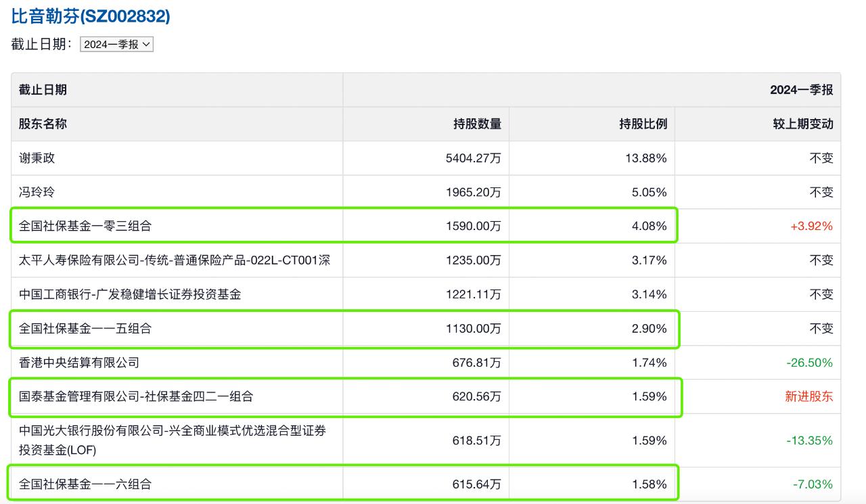Click 国泰基金管理有限公司-社保基金四二一组合 name
866x504 pixels.
pos(136,396)
